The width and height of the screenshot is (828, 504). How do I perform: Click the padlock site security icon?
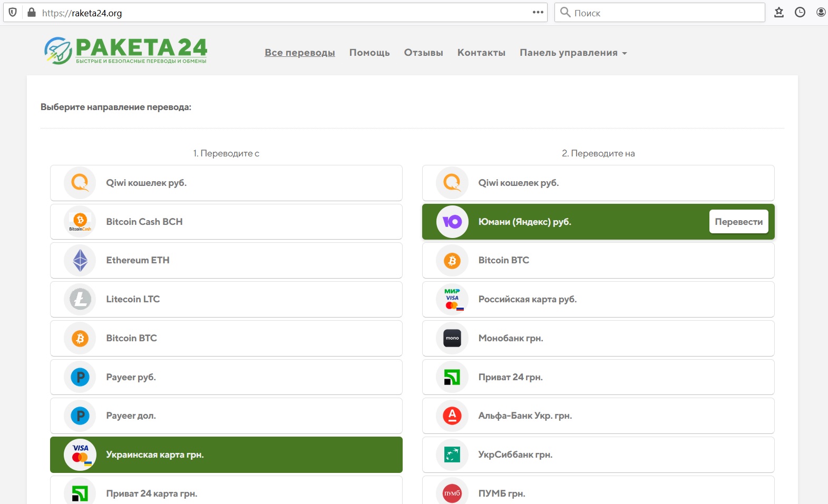pyautogui.click(x=31, y=13)
